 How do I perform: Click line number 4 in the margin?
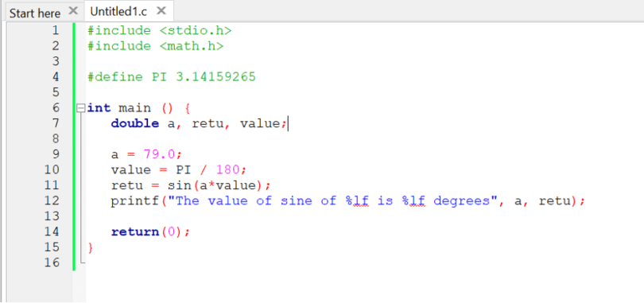(55, 77)
